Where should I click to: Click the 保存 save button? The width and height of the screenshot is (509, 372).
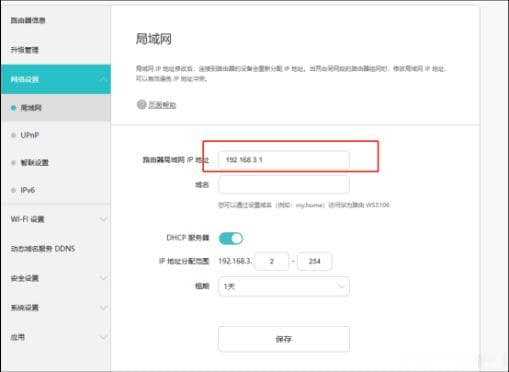click(x=284, y=339)
